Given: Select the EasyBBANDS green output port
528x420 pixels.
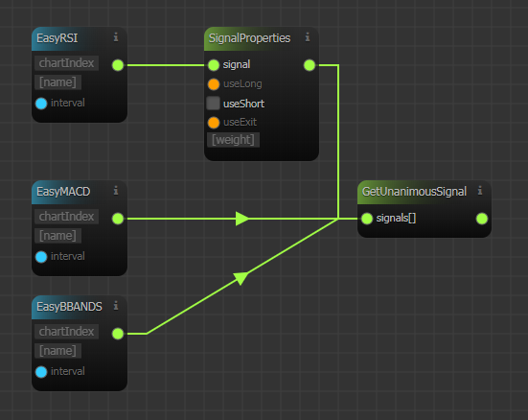Looking at the screenshot, I should 118,334.
